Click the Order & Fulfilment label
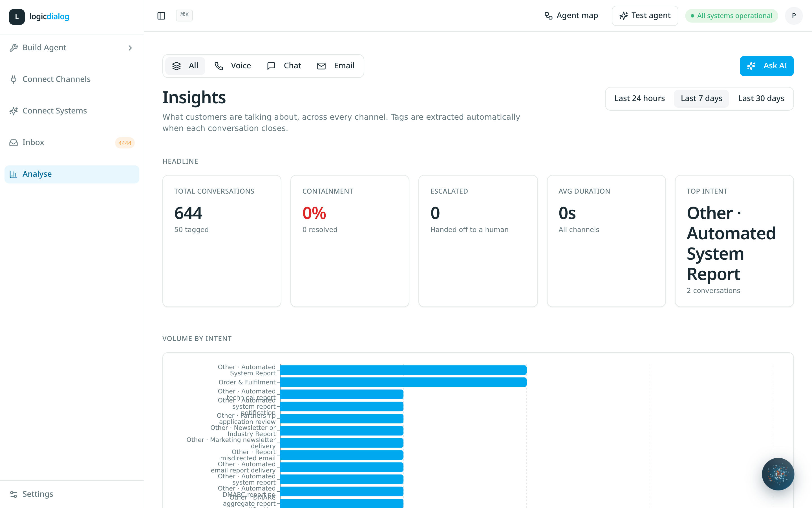This screenshot has height=508, width=812. coord(247,382)
